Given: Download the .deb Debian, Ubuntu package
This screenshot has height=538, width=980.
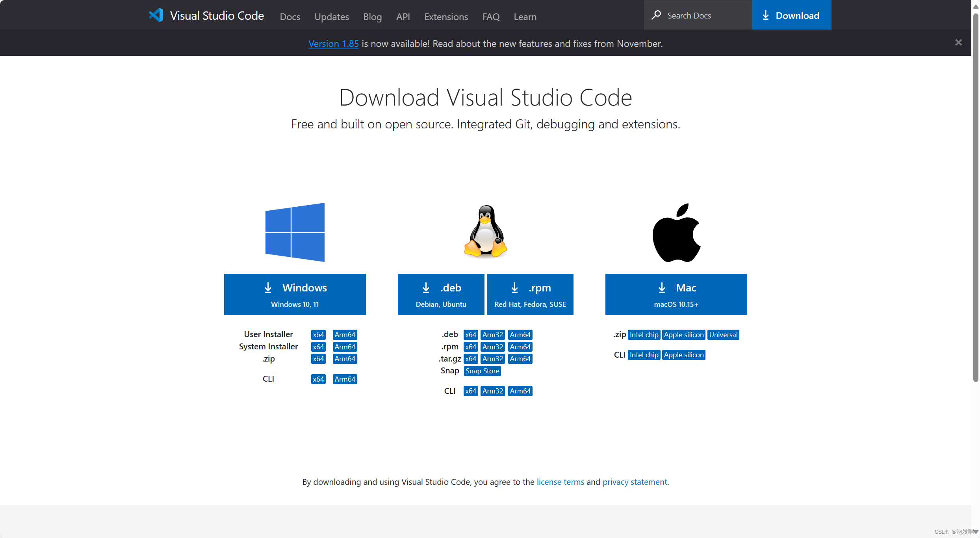Looking at the screenshot, I should pyautogui.click(x=441, y=294).
